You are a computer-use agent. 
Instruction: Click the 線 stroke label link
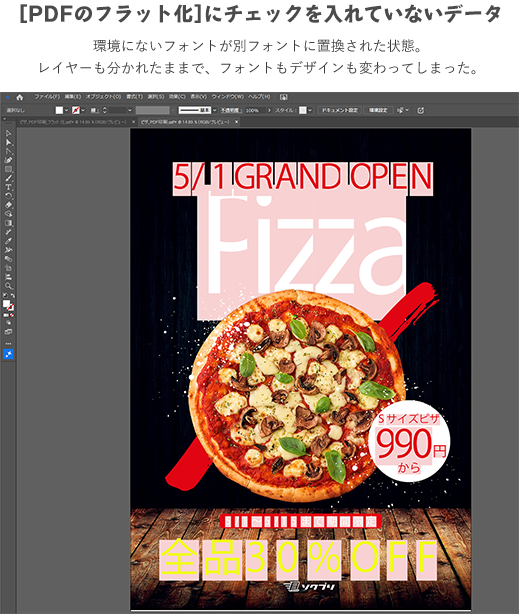tap(94, 110)
